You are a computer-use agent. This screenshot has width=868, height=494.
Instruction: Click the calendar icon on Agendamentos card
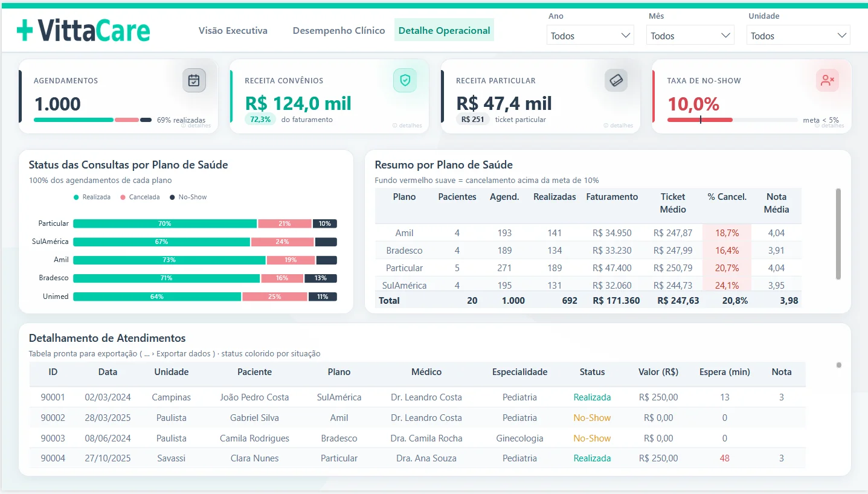point(194,80)
